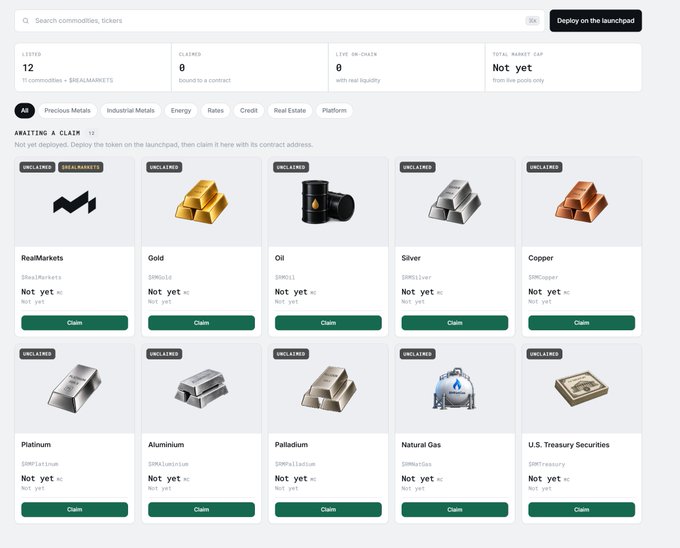Claim the Palladium token
Screen dimensions: 680x548
[x=328, y=509]
